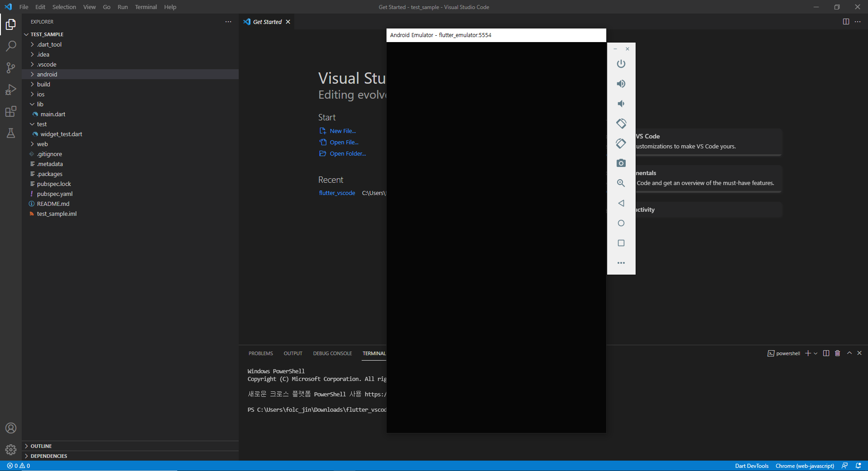The image size is (868, 471).
Task: Rotate emulator left
Action: 621,124
